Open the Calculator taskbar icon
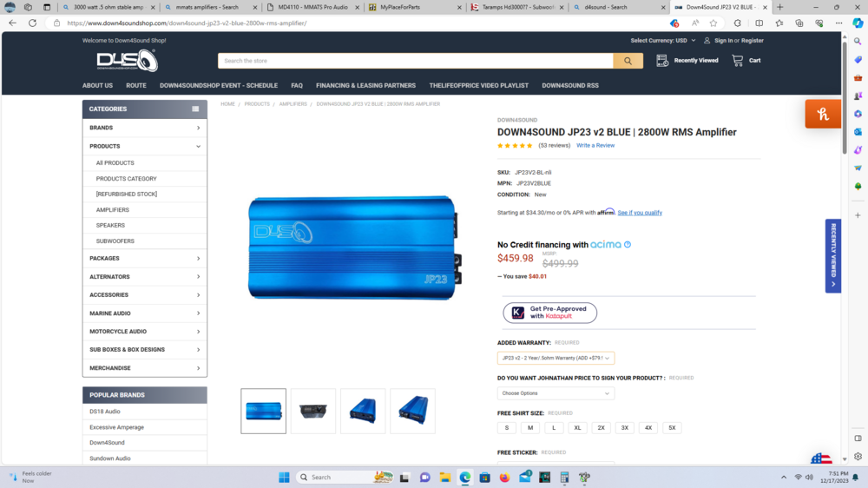Image resolution: width=868 pixels, height=488 pixels. (x=564, y=477)
